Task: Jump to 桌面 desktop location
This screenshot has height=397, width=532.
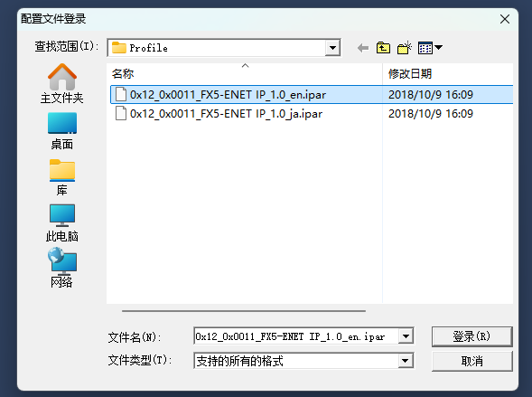Action: pyautogui.click(x=61, y=131)
